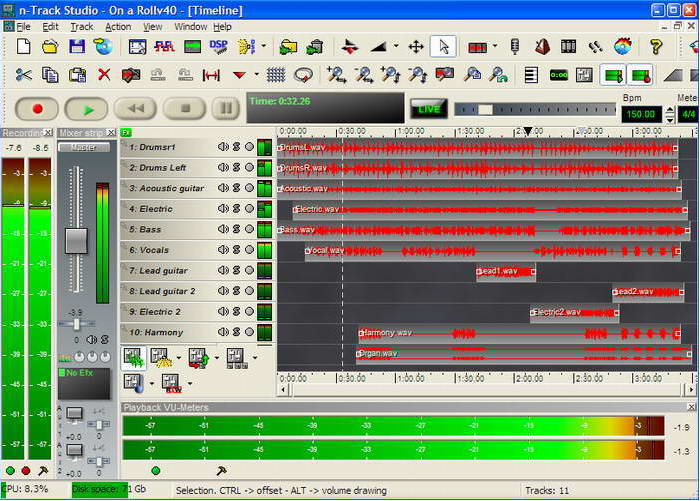Screen dimensions: 700x501
Task: Click the Master volume fader handle
Action: pos(76,240)
